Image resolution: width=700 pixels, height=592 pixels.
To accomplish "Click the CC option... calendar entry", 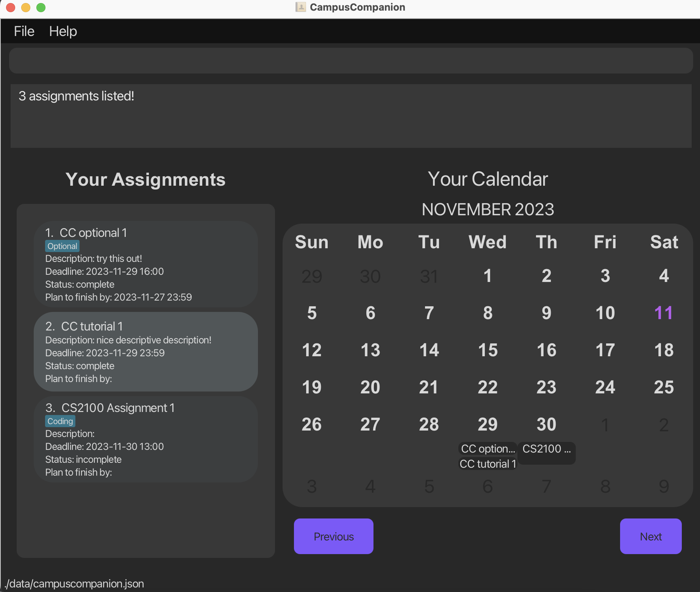I will point(487,449).
